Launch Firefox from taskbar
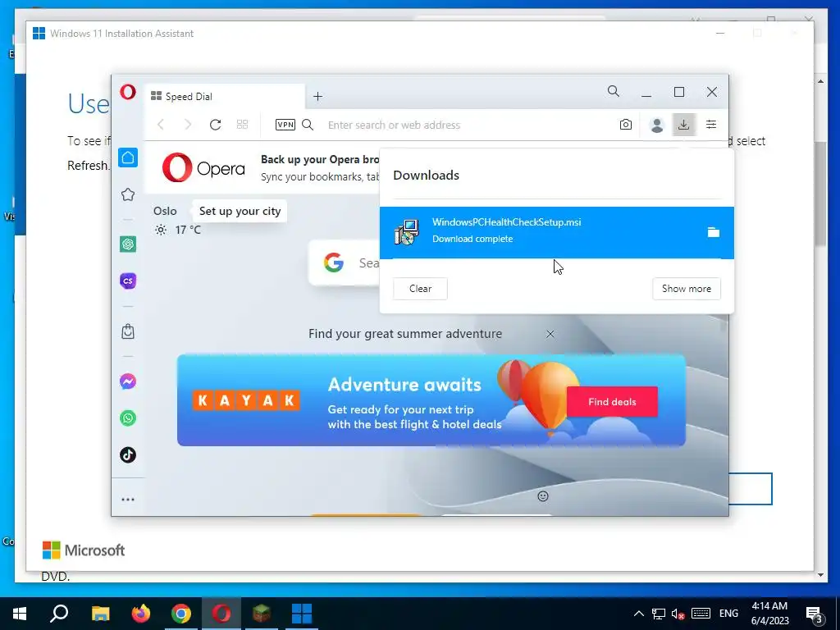The width and height of the screenshot is (840, 630). 141,614
